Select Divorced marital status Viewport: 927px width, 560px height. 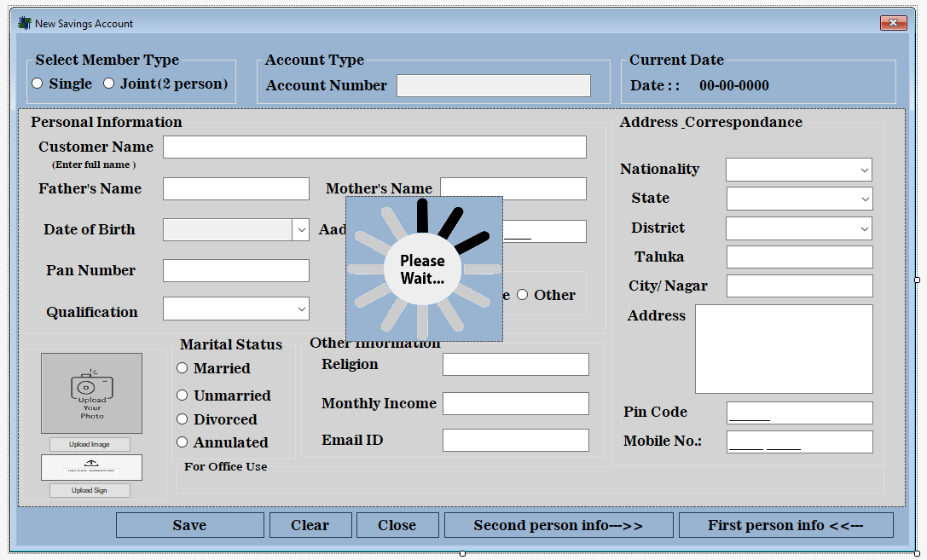(x=183, y=419)
